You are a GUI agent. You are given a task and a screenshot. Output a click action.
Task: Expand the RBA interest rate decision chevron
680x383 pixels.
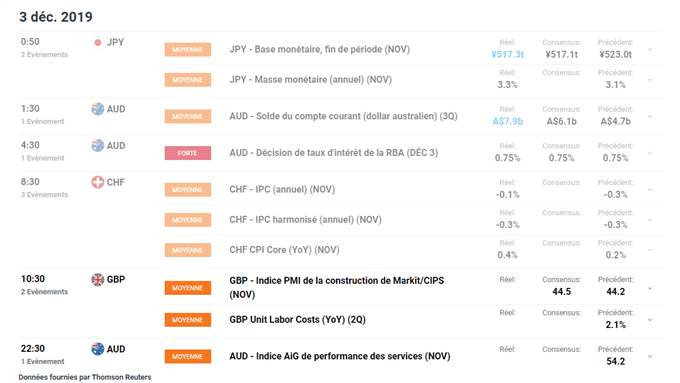pyautogui.click(x=650, y=153)
